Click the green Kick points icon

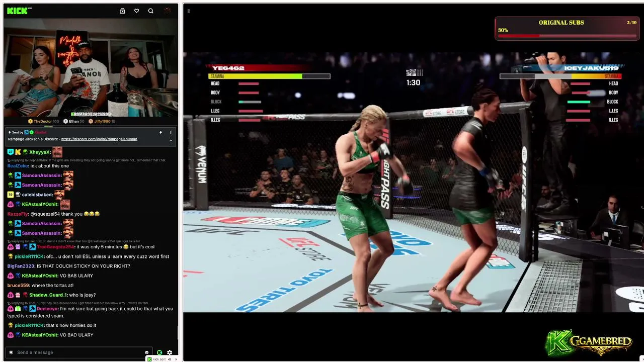(159, 352)
